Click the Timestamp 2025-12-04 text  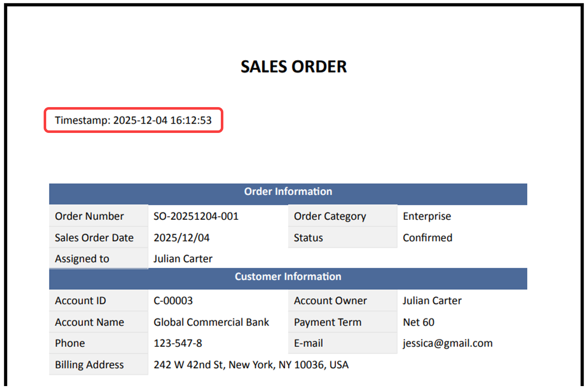click(x=133, y=120)
